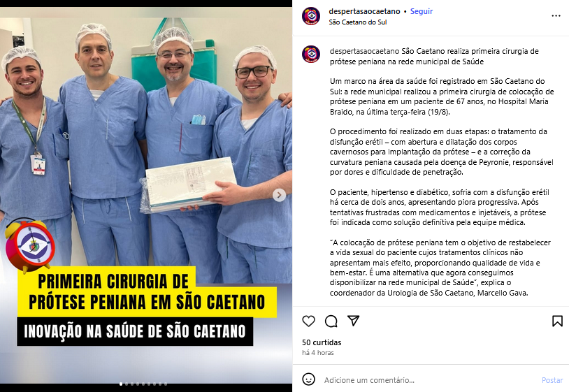The height and width of the screenshot is (392, 569).
Task: Open despertasaocaetano username in the header
Action: [364, 11]
